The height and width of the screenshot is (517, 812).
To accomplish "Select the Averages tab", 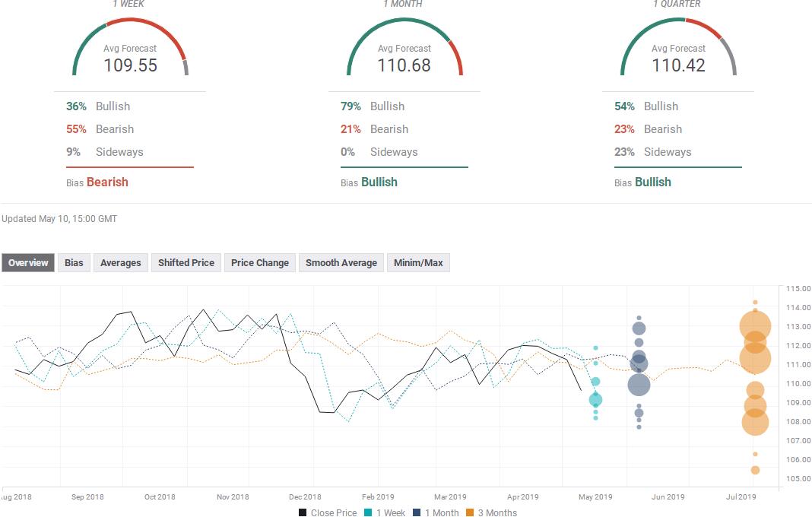I will (x=120, y=263).
